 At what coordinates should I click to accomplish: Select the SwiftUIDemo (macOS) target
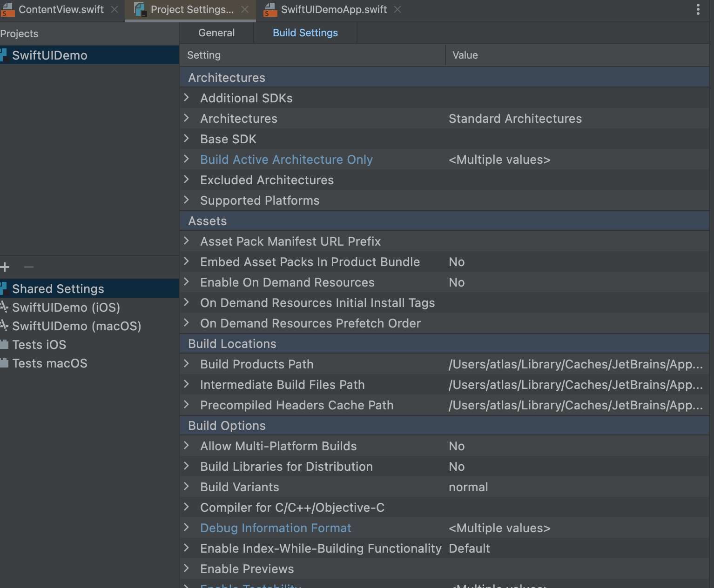89,326
